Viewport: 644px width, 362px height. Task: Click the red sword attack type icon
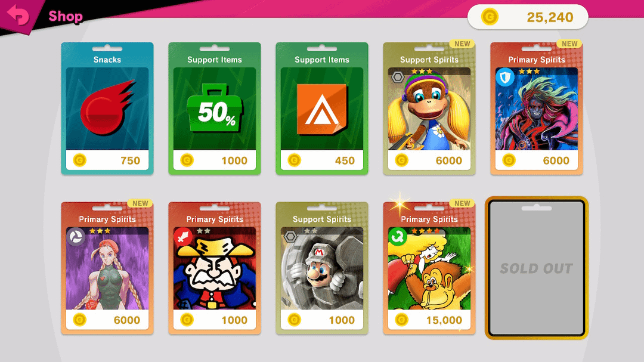pos(183,237)
